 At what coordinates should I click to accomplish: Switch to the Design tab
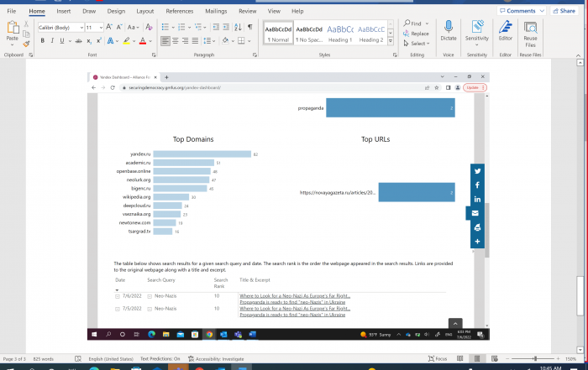(116, 11)
